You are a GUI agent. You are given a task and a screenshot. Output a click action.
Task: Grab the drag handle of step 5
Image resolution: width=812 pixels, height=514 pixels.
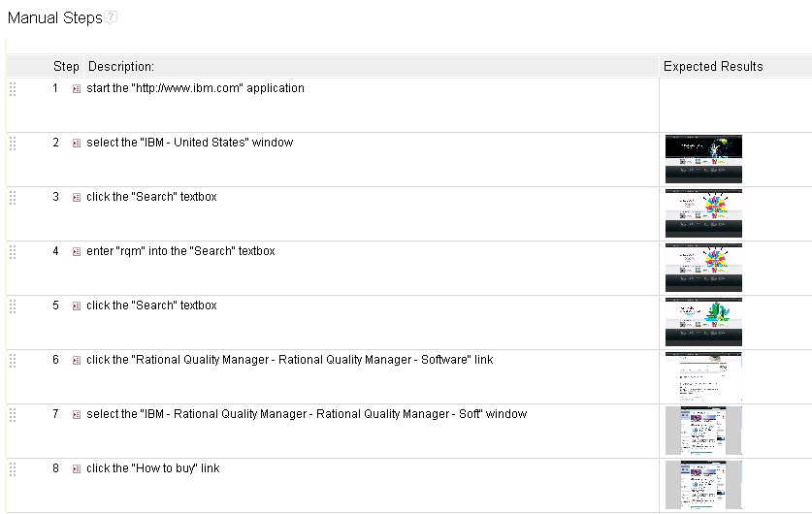(13, 306)
